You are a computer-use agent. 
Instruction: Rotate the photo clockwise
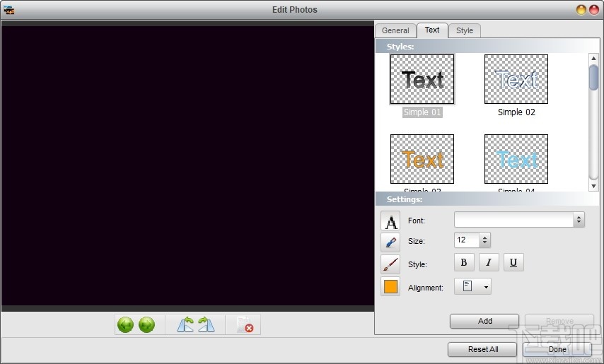(x=207, y=324)
